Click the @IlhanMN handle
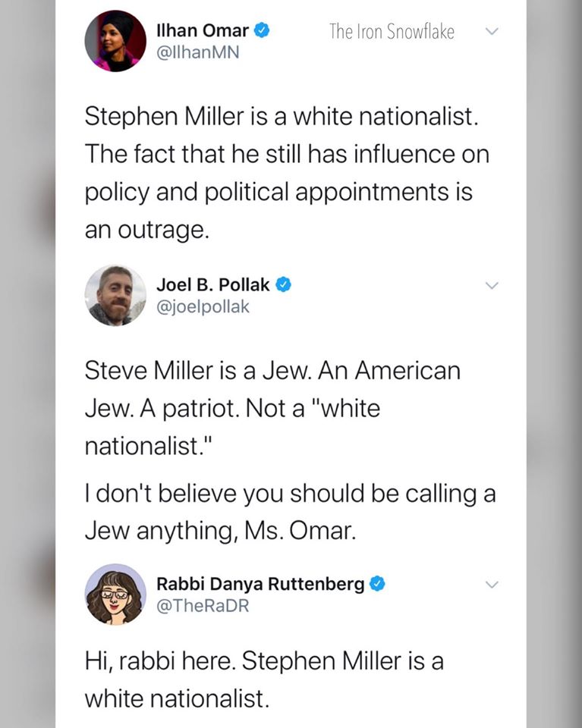This screenshot has height=728, width=582. 197,54
